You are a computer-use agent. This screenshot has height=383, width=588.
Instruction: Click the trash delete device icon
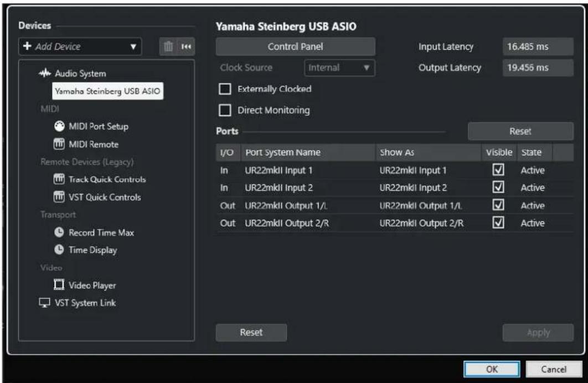[168, 46]
